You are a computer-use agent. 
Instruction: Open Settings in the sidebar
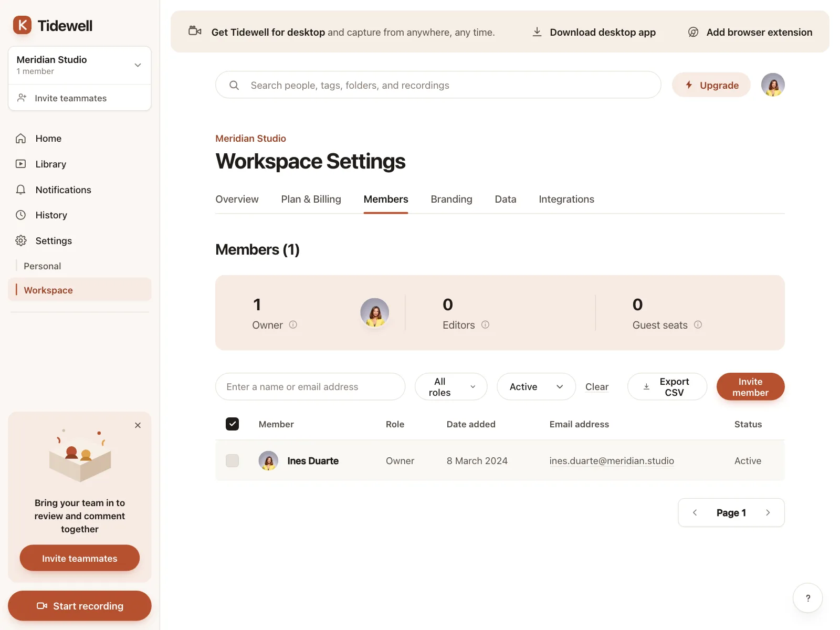tap(80, 240)
